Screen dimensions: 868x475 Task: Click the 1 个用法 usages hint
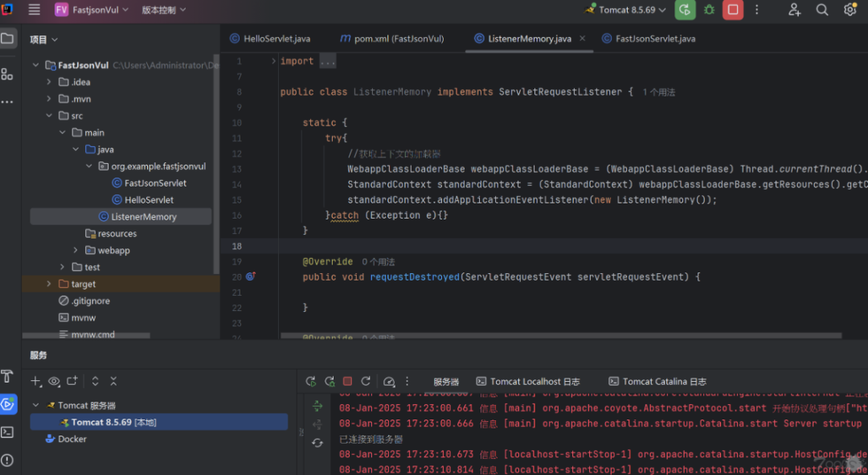click(x=658, y=92)
